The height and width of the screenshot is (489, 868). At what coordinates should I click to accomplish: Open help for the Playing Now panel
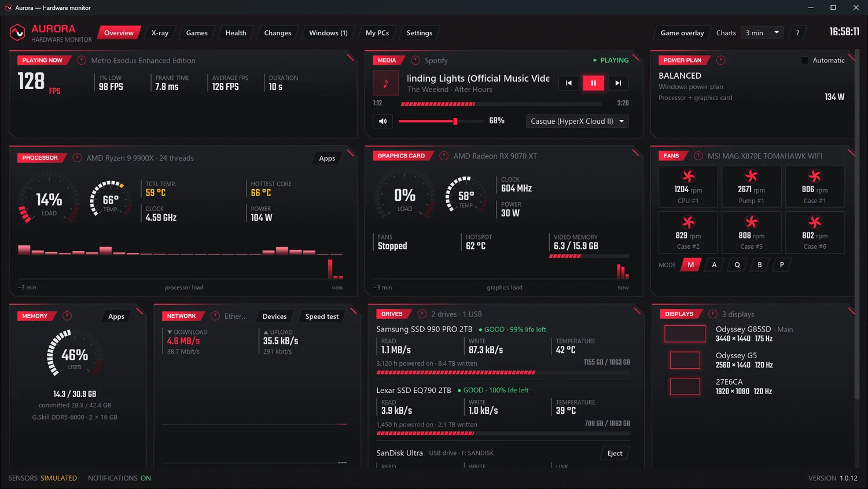click(x=82, y=60)
